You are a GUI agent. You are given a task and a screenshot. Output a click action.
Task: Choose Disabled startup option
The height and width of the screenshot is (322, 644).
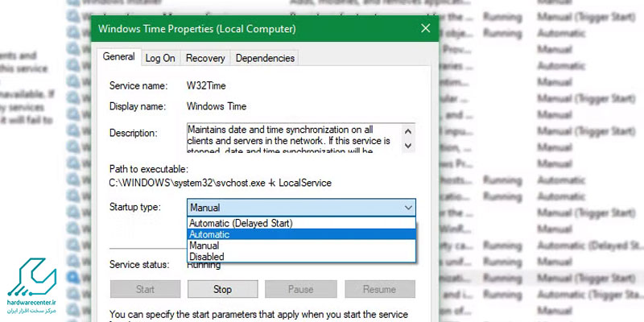click(302, 257)
